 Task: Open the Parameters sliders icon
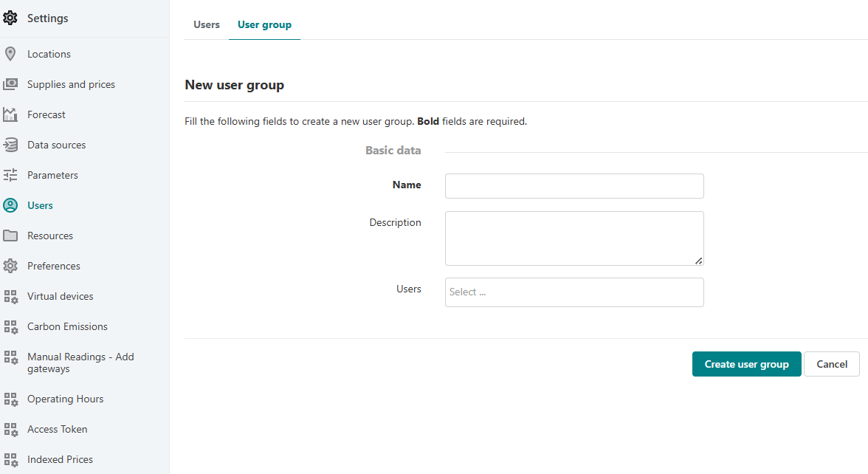click(10, 175)
